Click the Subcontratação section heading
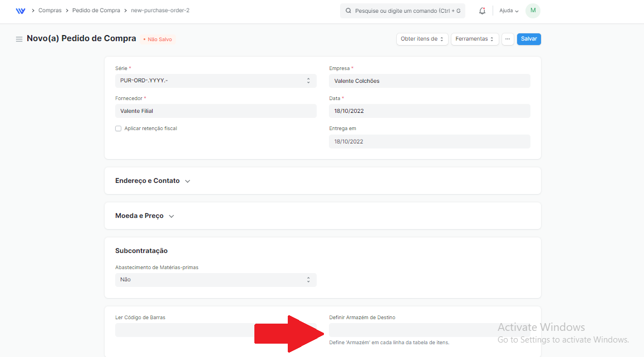This screenshot has width=644, height=357. pyautogui.click(x=141, y=251)
